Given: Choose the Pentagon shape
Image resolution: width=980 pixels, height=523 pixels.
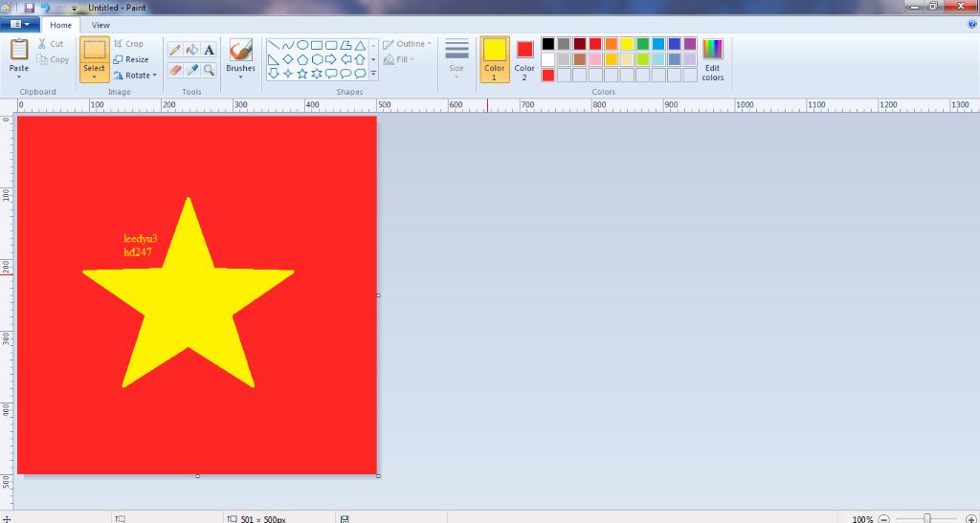Looking at the screenshot, I should [302, 60].
